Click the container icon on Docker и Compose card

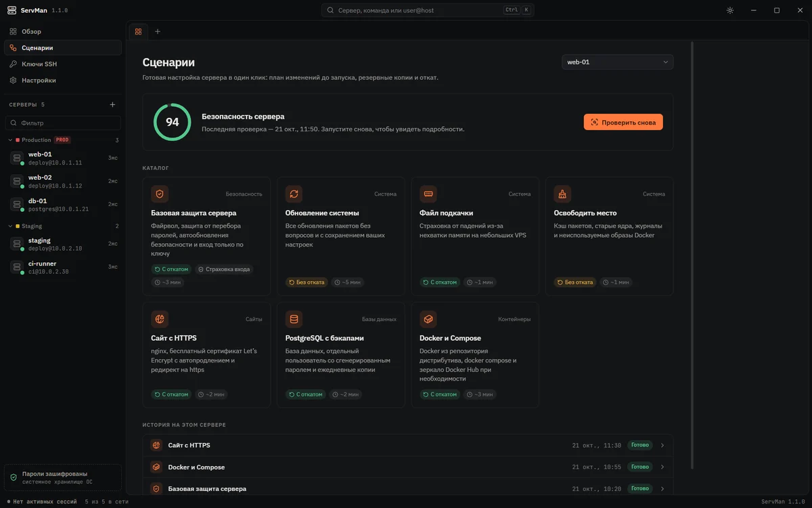click(x=428, y=319)
